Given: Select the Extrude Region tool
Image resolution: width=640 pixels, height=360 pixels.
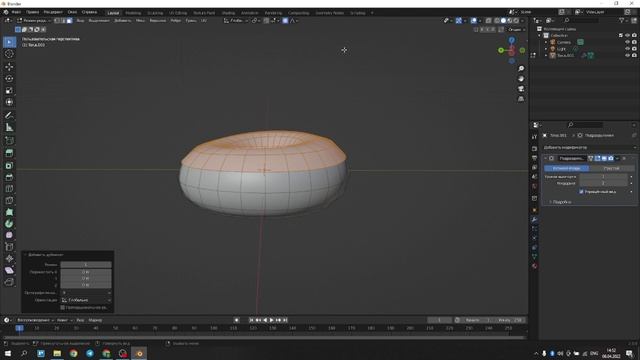Looking at the screenshot, I should 9,153.
